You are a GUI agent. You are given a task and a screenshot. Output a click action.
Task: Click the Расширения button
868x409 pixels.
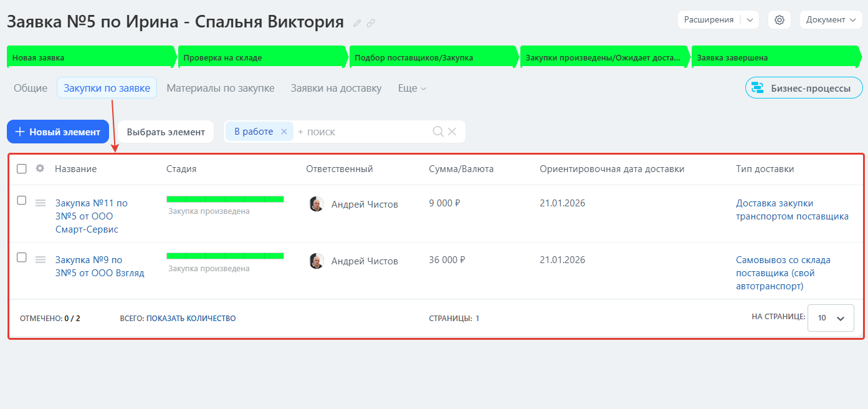[709, 20]
